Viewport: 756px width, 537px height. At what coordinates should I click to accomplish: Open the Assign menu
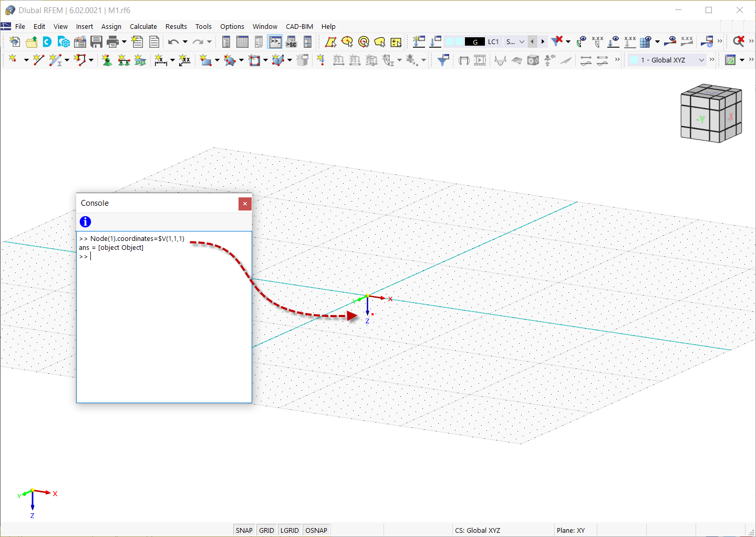(x=111, y=26)
